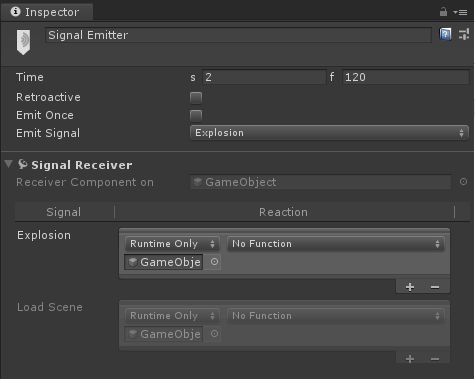Open the Signal Emitter help reference icon
Image resolution: width=475 pixels, height=379 pixels.
point(445,34)
